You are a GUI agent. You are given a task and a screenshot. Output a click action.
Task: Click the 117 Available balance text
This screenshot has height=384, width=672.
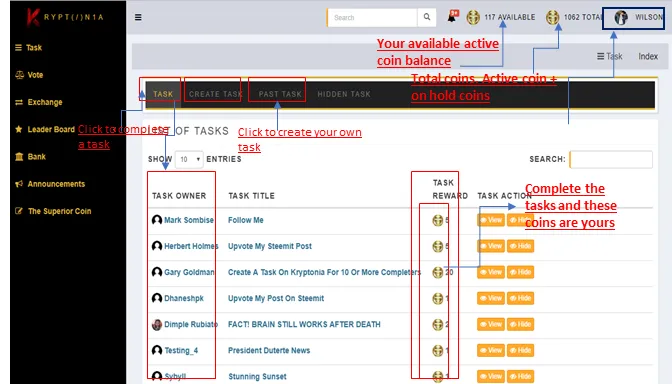[x=510, y=17]
